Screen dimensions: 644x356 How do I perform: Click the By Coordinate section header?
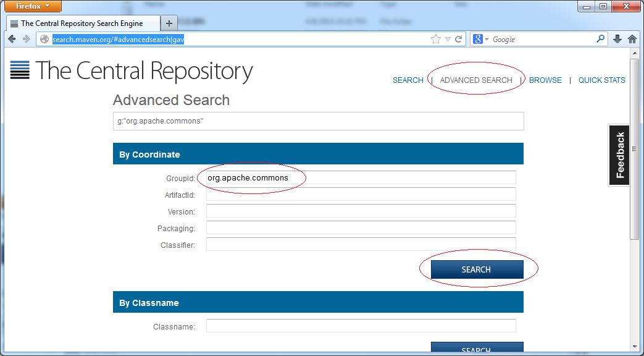coord(319,154)
